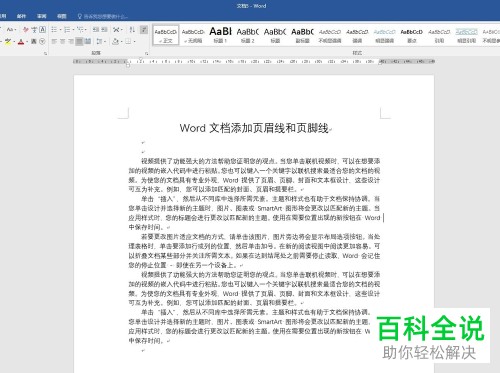Apply a multilevel list
This screenshot has width=500, height=373.
pyautogui.click(x=80, y=30)
